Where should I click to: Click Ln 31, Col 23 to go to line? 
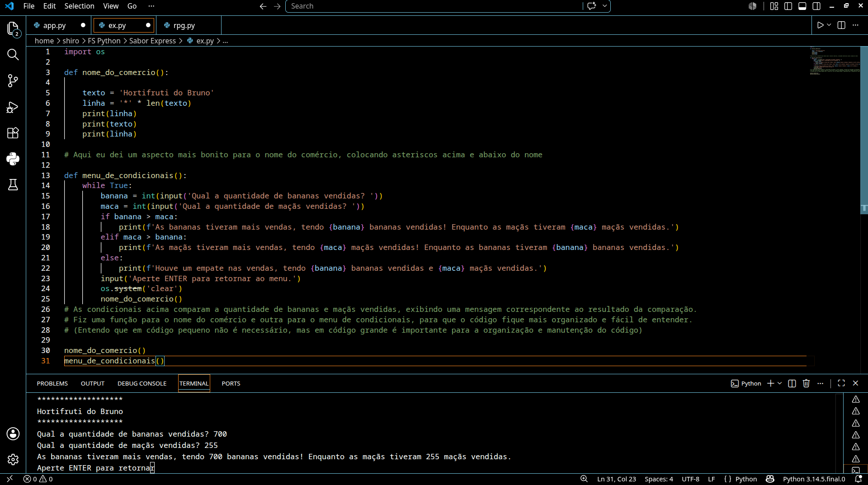pyautogui.click(x=616, y=479)
